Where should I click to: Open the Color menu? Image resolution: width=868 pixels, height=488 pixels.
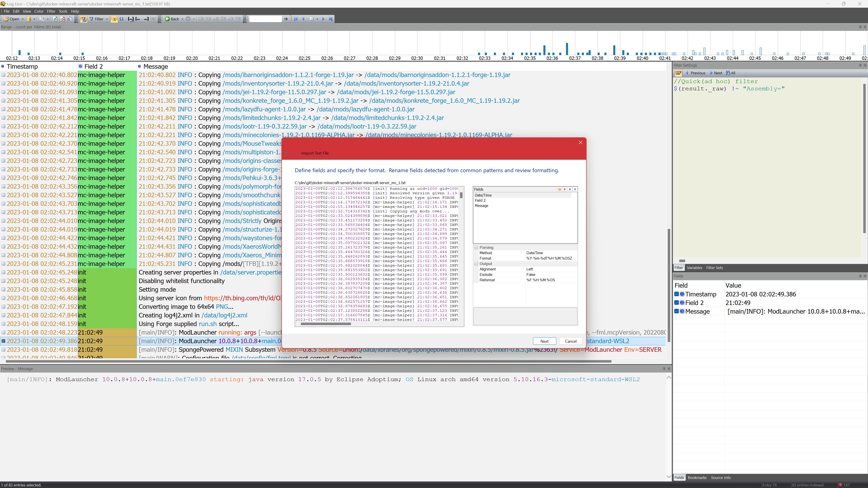[x=39, y=11]
